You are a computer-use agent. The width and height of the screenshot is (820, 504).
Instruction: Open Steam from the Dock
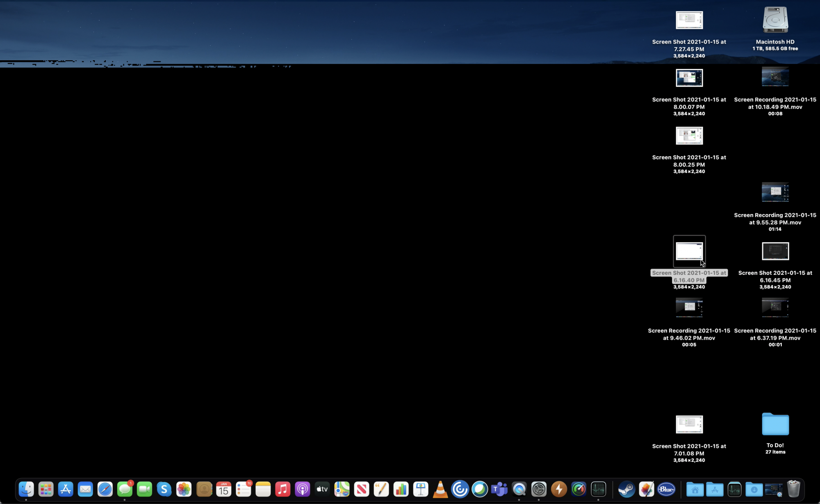pyautogui.click(x=625, y=489)
